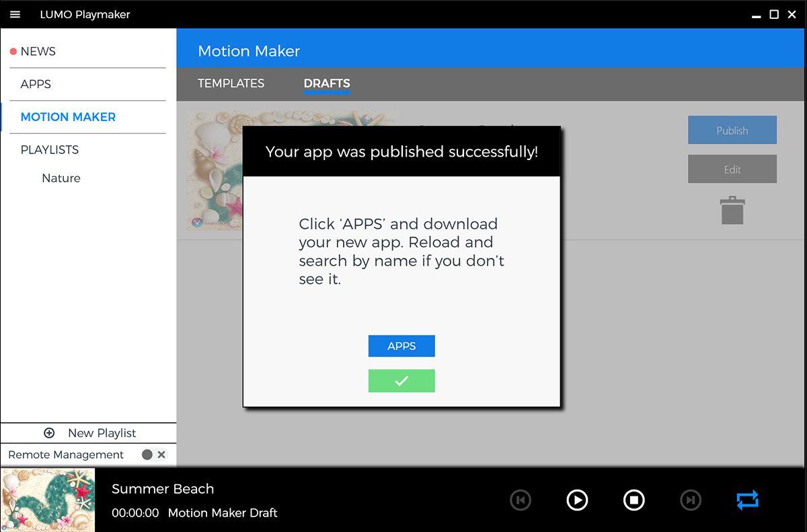Click the 'Motion Maker Draft' label
807x532 pixels.
(x=223, y=513)
